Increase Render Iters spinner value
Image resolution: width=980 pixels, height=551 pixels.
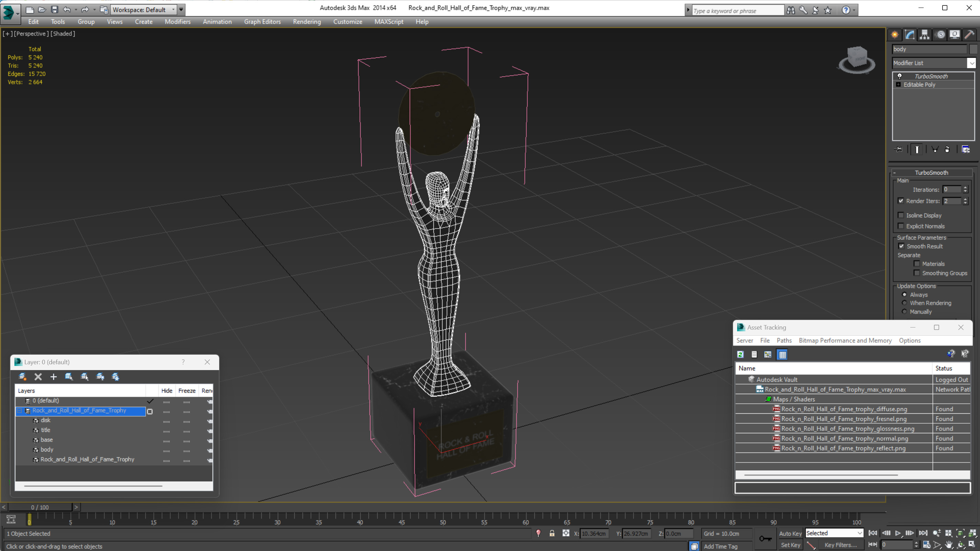[x=965, y=199]
